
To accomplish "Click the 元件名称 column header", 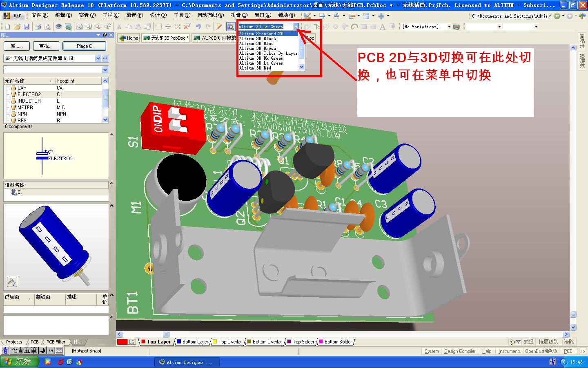I will click(29, 81).
